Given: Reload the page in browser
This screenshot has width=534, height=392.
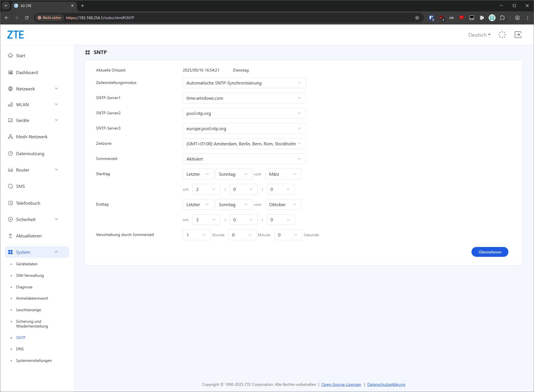Looking at the screenshot, I should [x=27, y=18].
